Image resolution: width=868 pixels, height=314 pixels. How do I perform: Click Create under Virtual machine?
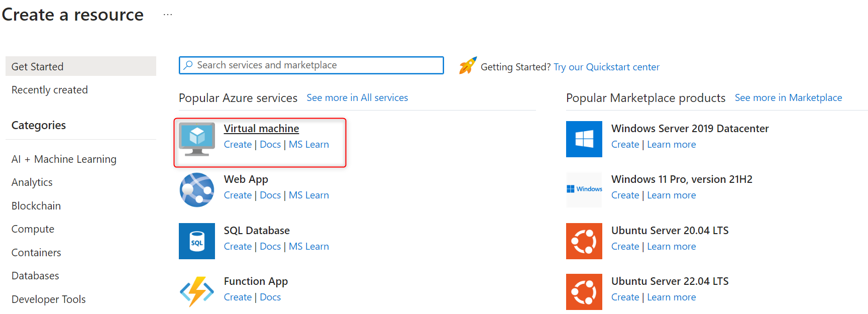point(238,145)
